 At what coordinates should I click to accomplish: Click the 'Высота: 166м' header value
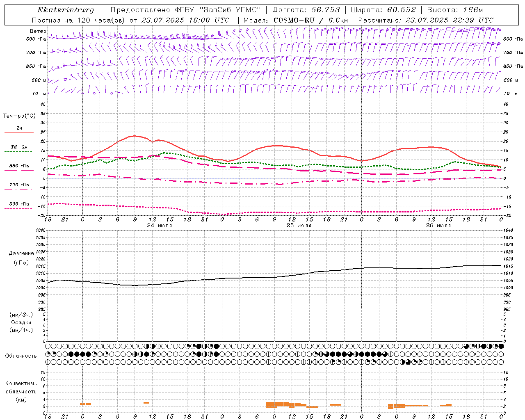[x=455, y=10]
